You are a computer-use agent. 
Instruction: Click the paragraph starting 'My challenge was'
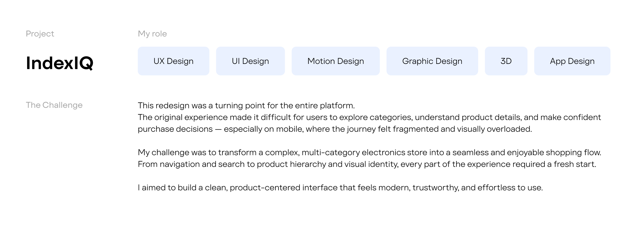pos(369,152)
